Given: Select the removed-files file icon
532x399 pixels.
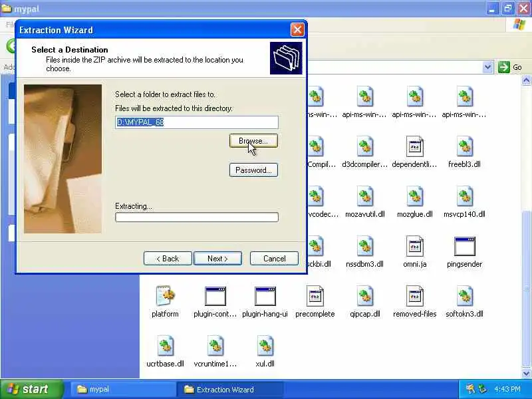Looking at the screenshot, I should coord(414,296).
